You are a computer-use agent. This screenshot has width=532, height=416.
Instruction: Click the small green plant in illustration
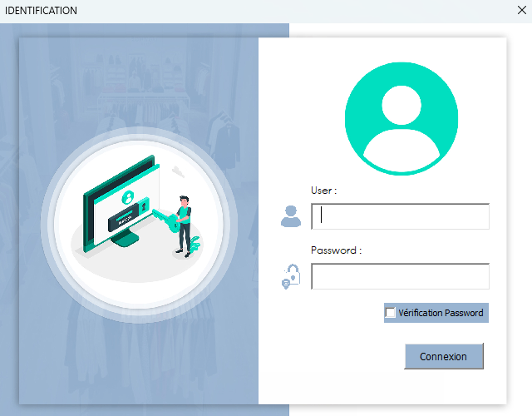195,243
